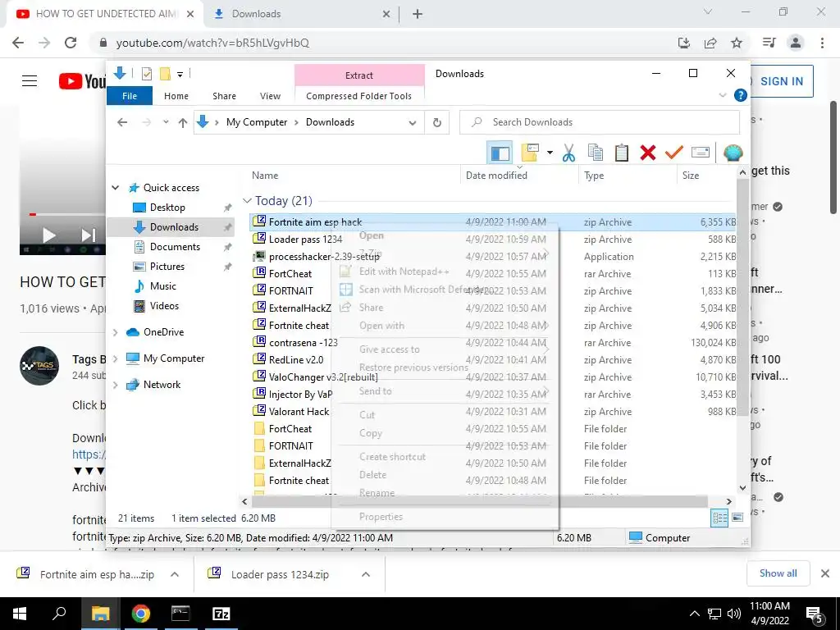
Task: Click the orange checkmark toolbar icon
Action: pyautogui.click(x=674, y=153)
